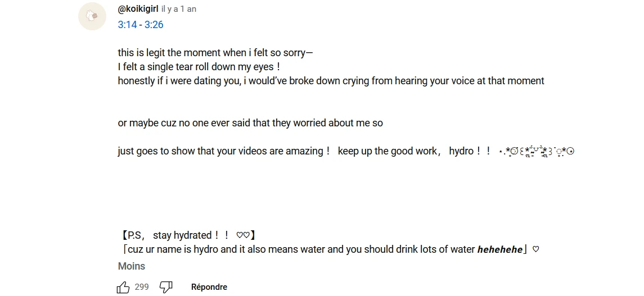
Task: Jump to timestamp 3:26 in the video
Action: click(154, 25)
